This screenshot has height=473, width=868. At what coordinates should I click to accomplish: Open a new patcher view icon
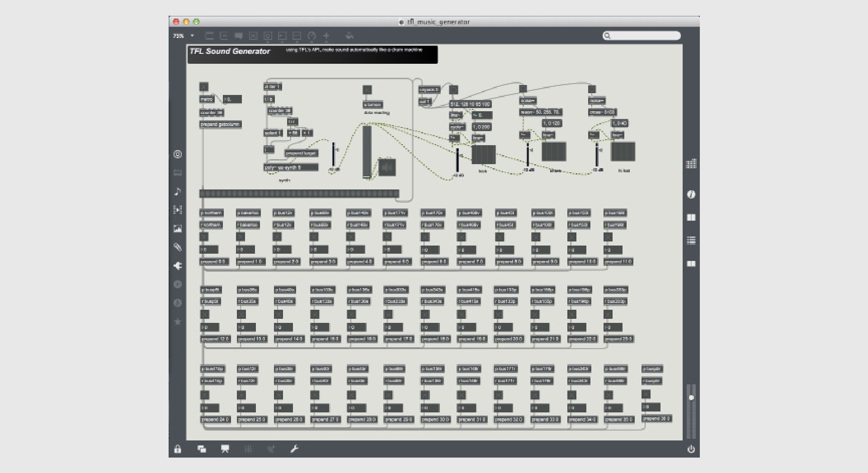point(202,449)
